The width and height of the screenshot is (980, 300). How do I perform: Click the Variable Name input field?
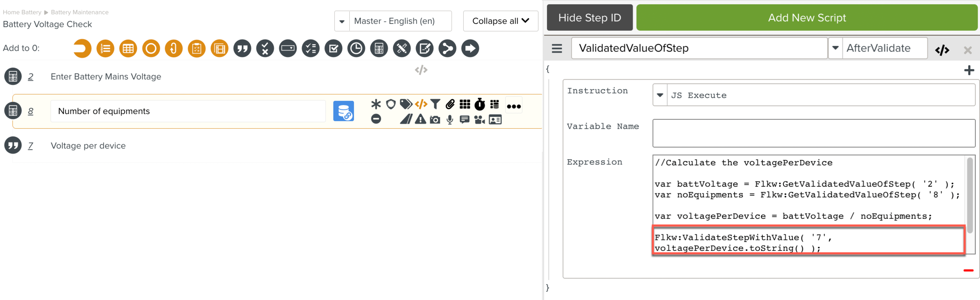tap(813, 133)
